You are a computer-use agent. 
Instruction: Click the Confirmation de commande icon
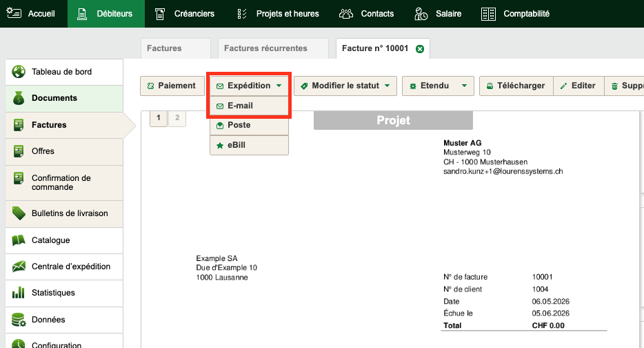pyautogui.click(x=19, y=179)
